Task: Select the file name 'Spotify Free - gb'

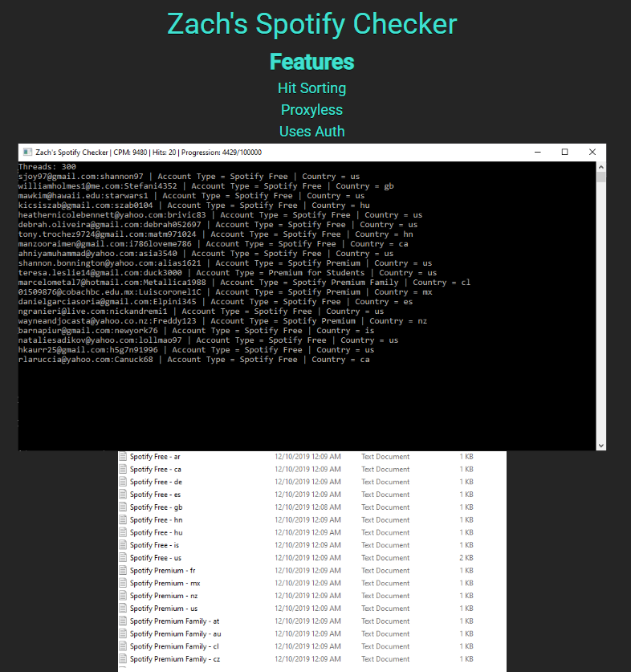Action: tap(157, 507)
